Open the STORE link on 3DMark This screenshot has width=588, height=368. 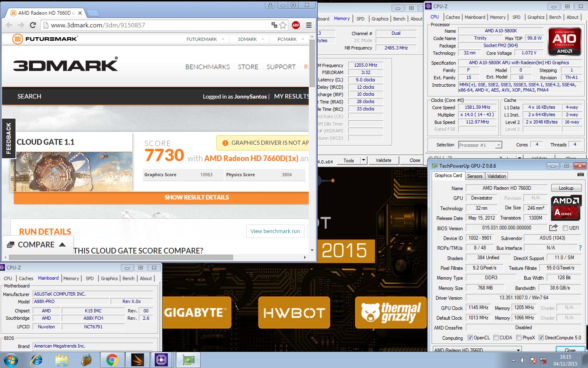(x=248, y=67)
